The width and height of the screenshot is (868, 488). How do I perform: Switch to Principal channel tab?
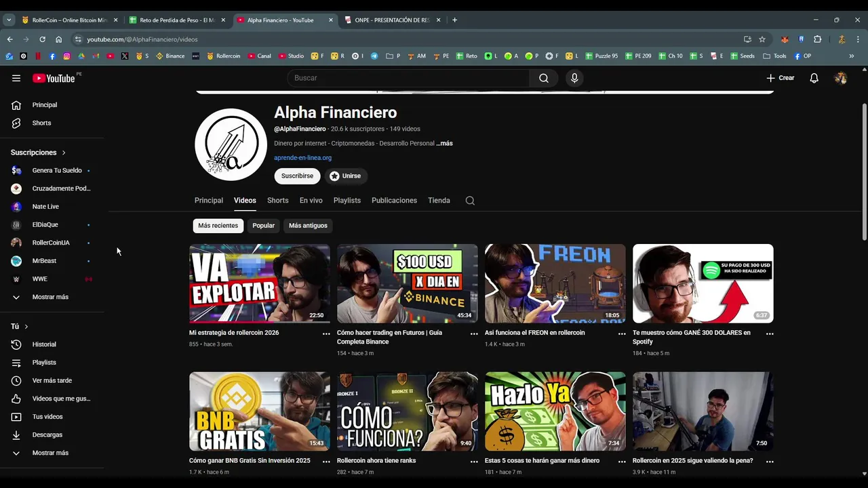click(x=209, y=201)
